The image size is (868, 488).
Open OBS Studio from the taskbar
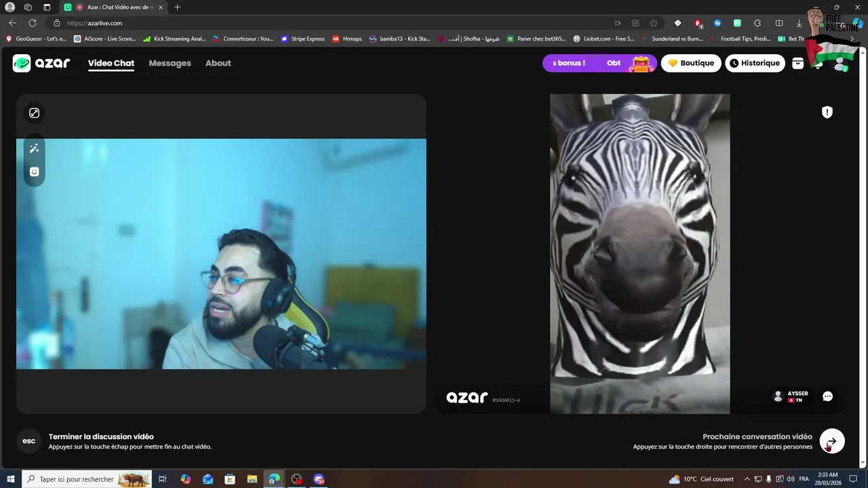pyautogui.click(x=296, y=479)
